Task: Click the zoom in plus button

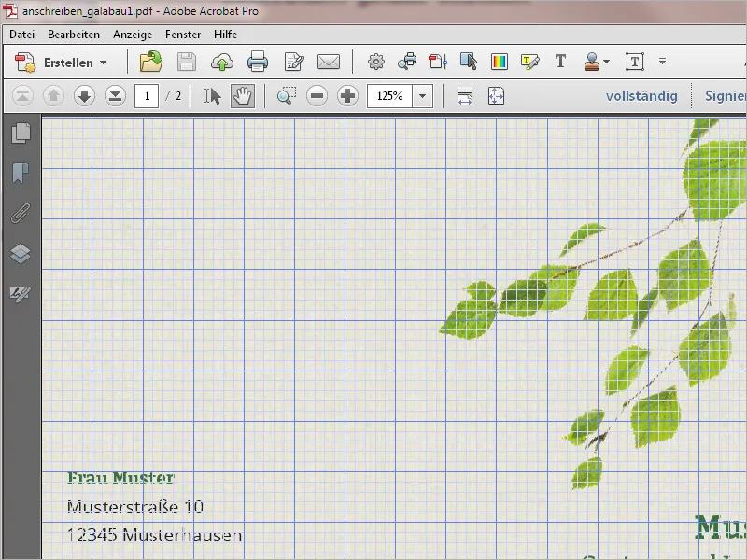Action: 347,96
